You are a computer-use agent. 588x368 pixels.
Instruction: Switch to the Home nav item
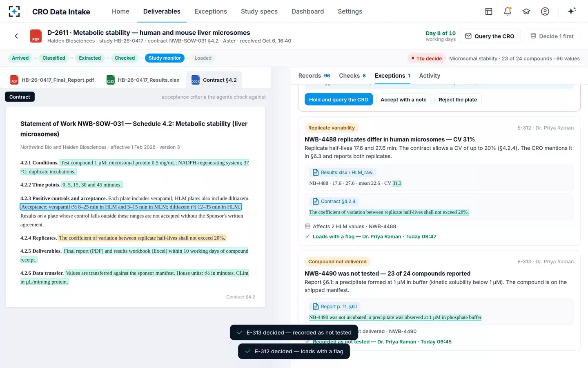point(120,11)
